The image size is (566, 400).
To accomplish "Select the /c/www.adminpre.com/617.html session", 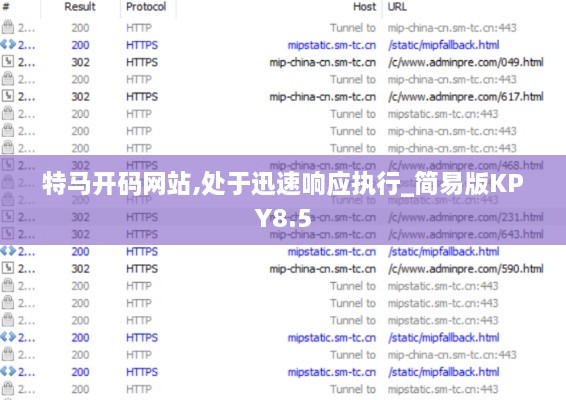I will pyautogui.click(x=283, y=96).
